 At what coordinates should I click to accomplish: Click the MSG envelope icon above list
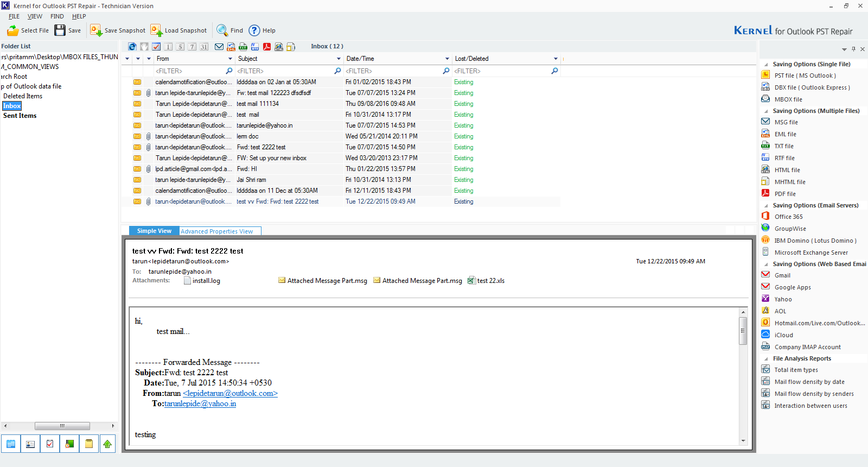coord(219,47)
